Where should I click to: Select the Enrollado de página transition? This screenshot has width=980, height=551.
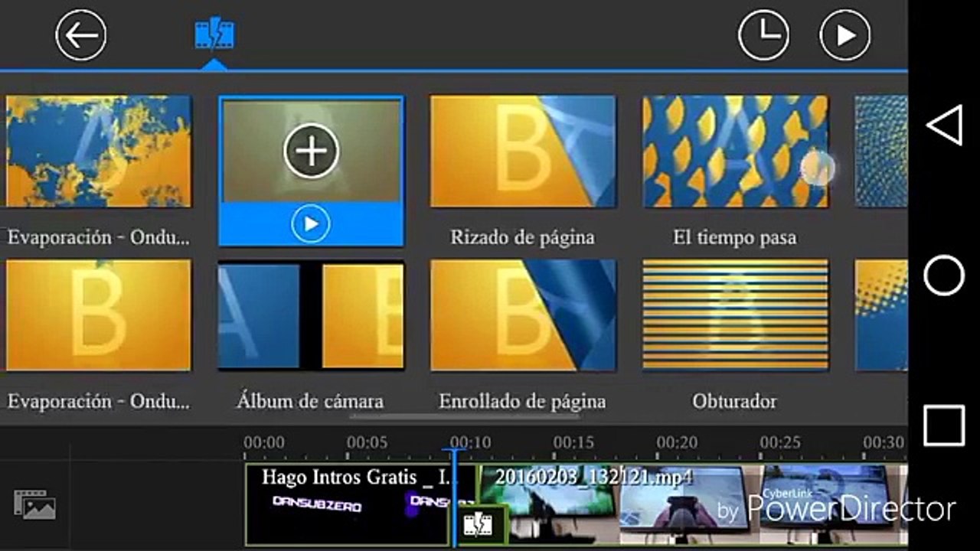coord(523,315)
